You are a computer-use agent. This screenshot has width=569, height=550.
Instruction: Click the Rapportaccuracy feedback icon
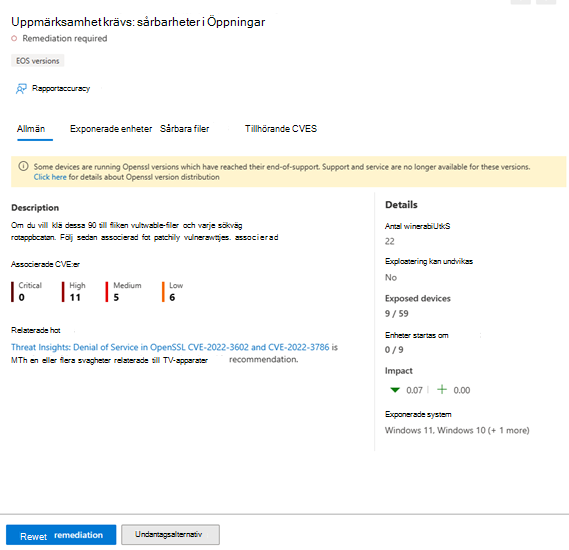point(21,89)
